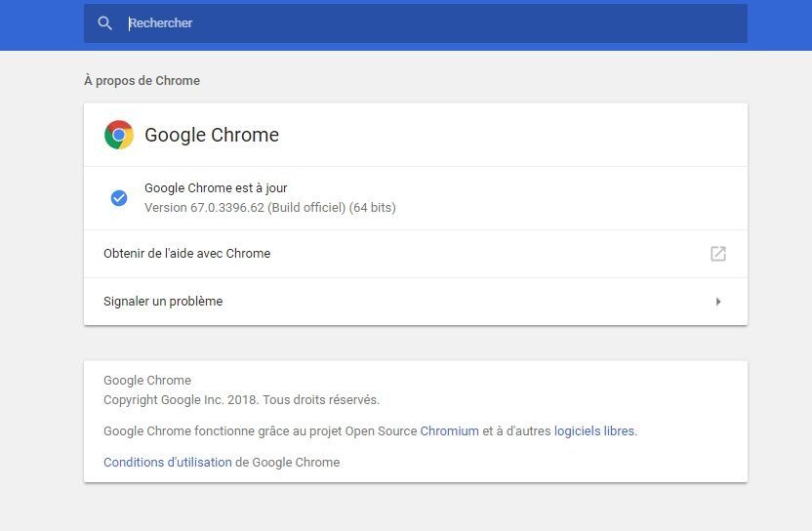Click the text de Google Chrome after the conditions link
This screenshot has width=812, height=531.
pos(287,462)
